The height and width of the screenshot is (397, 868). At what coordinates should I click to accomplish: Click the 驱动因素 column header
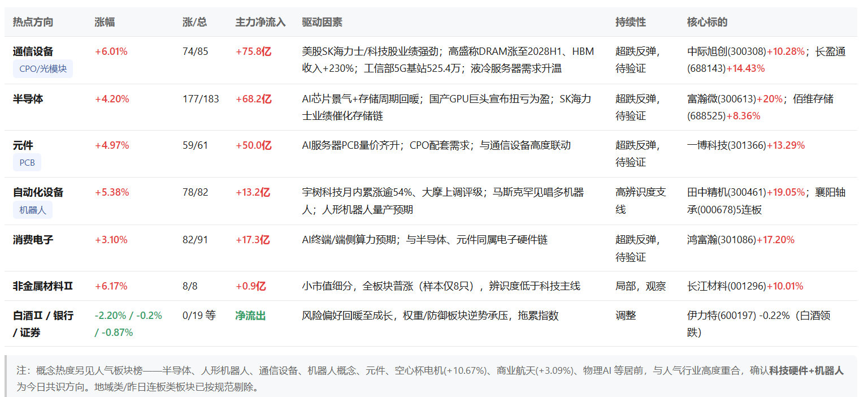(322, 22)
